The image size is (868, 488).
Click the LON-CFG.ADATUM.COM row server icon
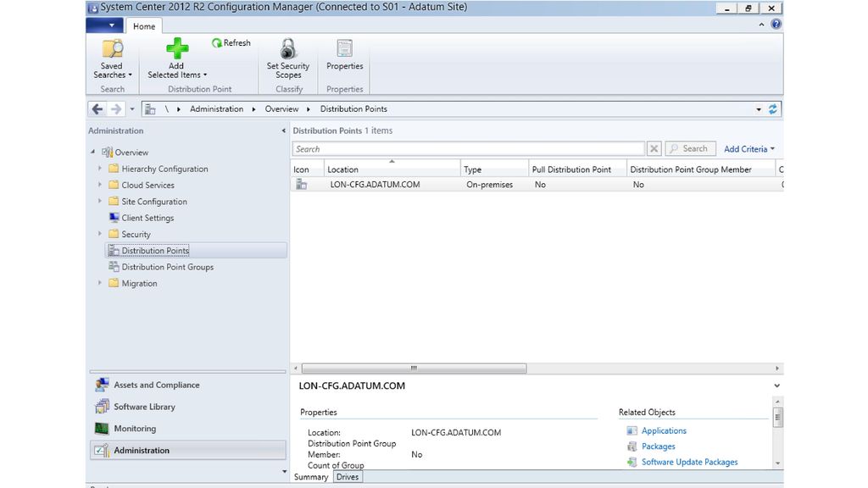(x=301, y=184)
